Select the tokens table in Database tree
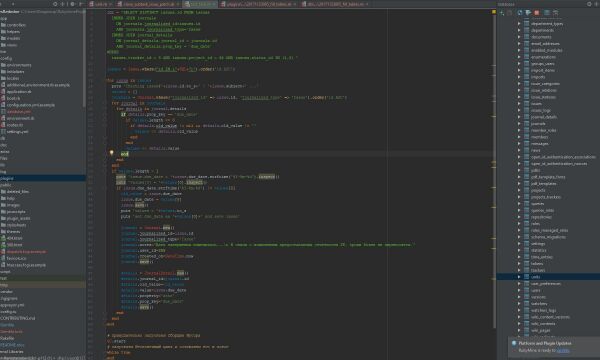Image resolution: width=600 pixels, height=360 pixels. (537, 264)
